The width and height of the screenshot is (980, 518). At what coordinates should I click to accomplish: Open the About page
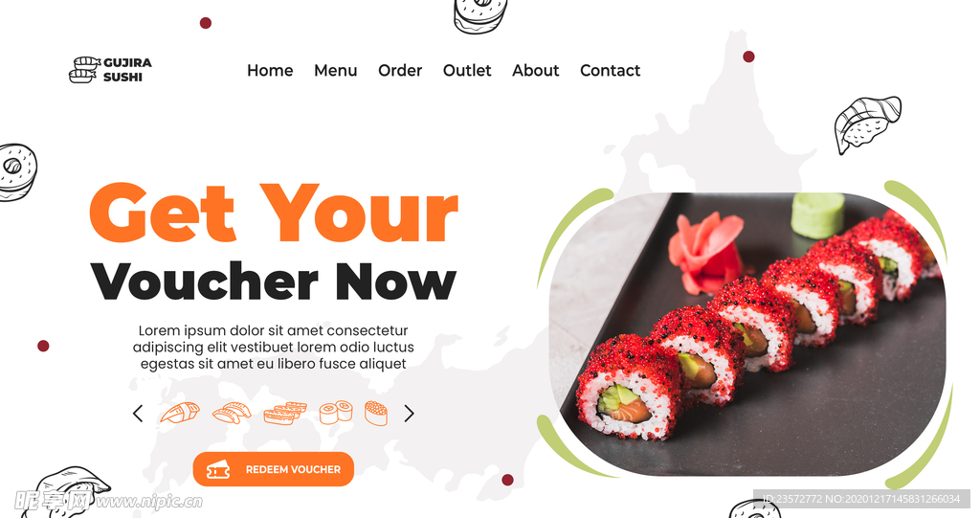pos(536,70)
